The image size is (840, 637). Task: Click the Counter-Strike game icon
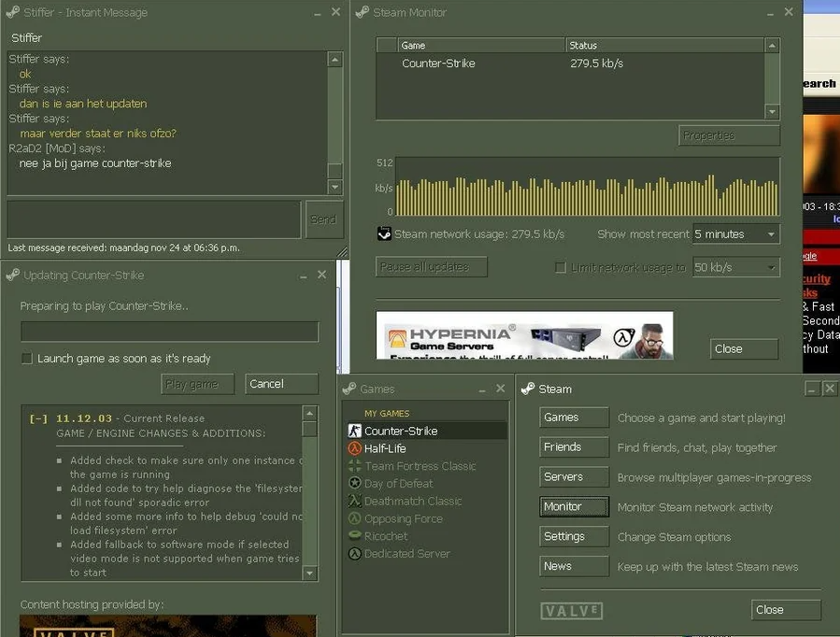coord(354,432)
